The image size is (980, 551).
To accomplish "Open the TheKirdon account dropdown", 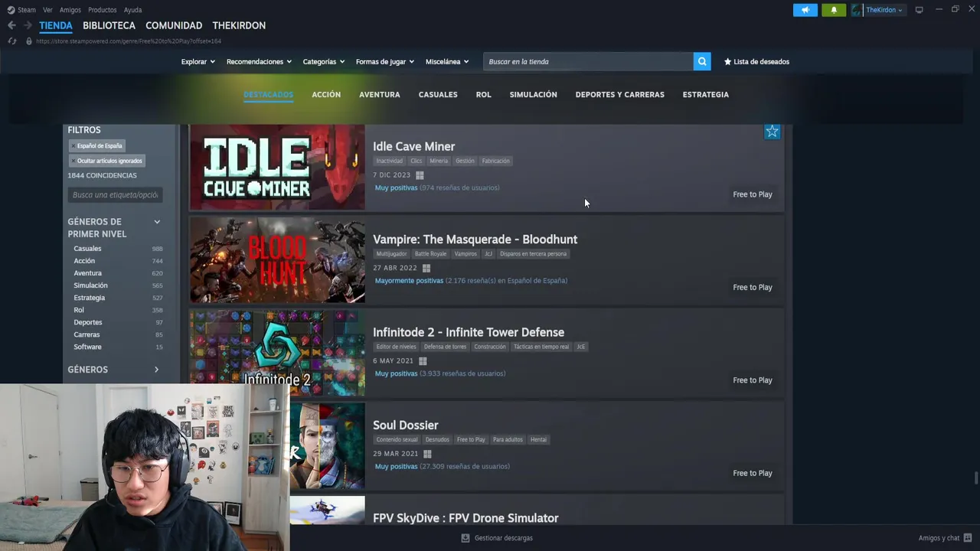I will [x=884, y=10].
